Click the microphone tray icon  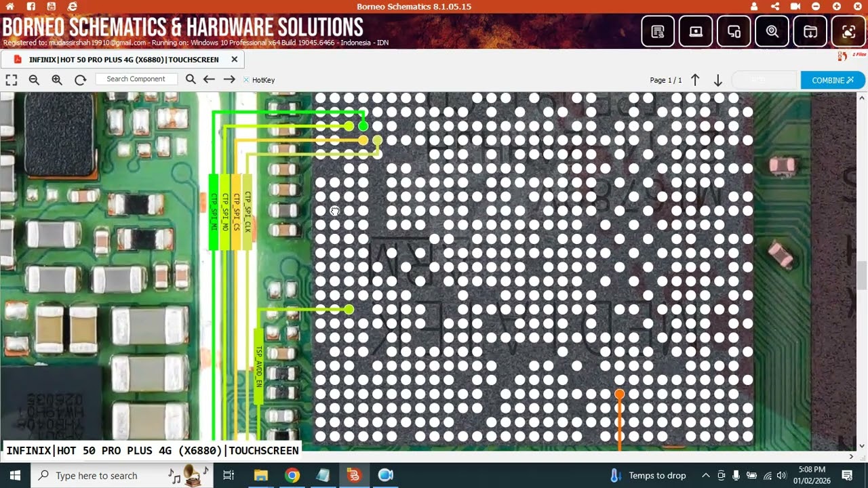point(736,475)
